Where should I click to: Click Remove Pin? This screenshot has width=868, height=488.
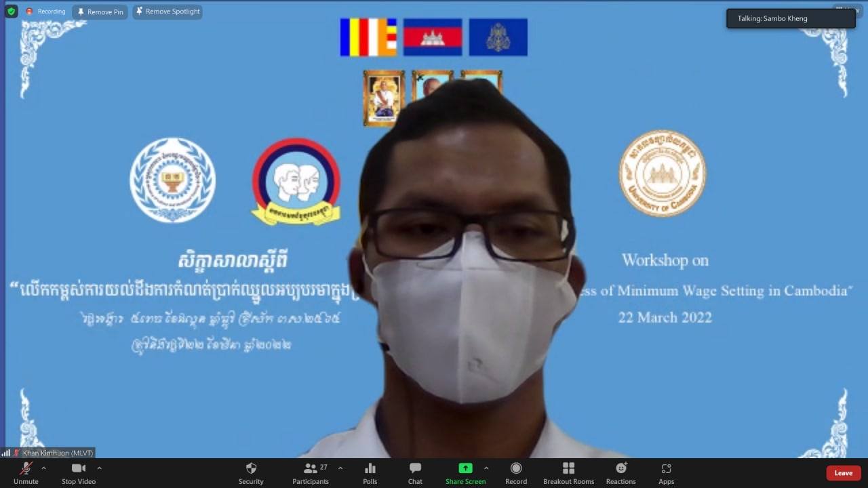(x=100, y=12)
